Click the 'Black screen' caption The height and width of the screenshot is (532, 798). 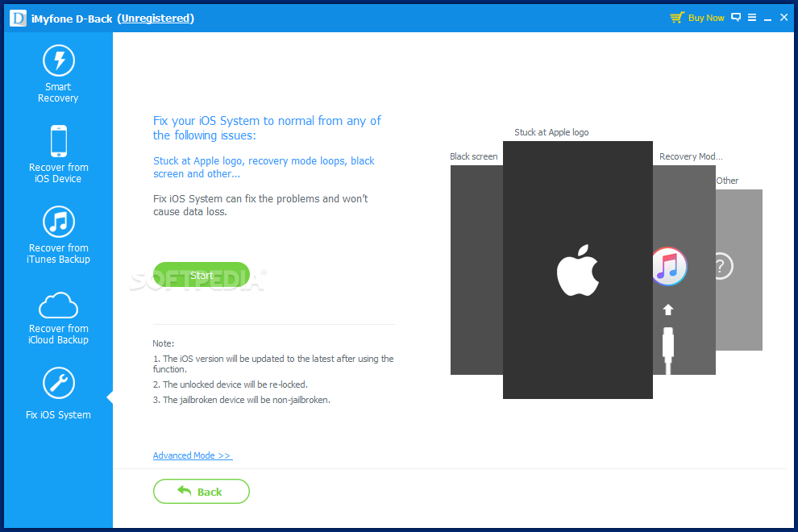(474, 156)
